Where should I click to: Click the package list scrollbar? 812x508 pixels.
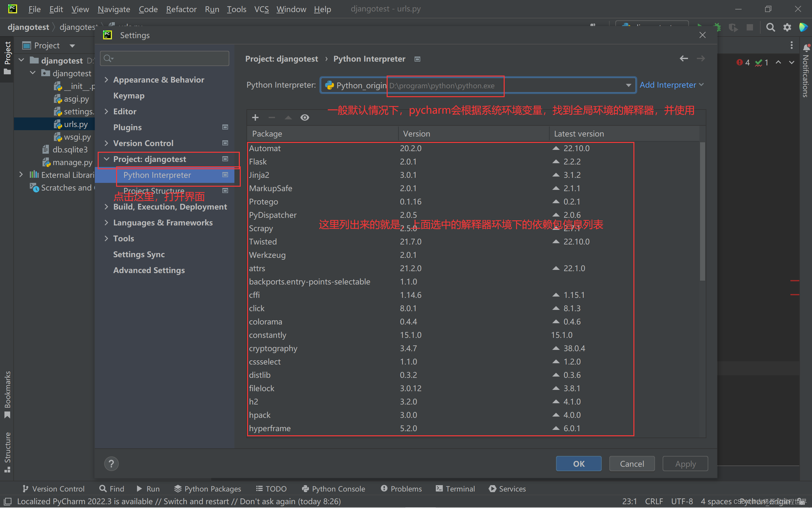click(702, 212)
